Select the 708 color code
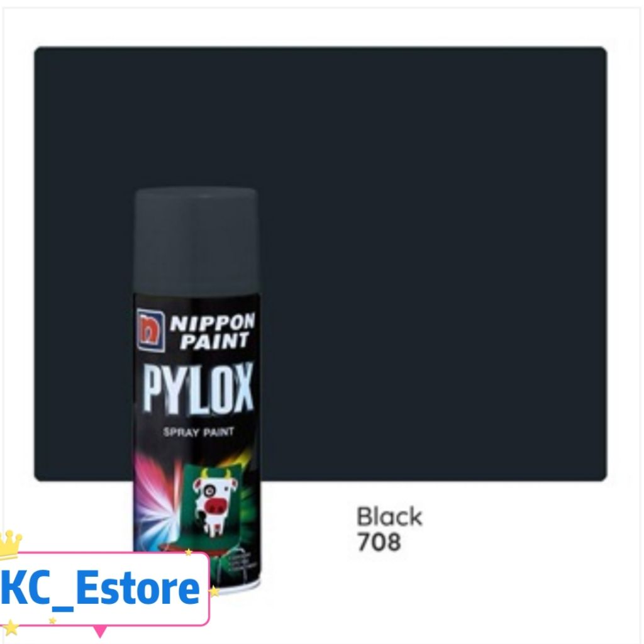This screenshot has height=644, width=644. (x=379, y=542)
